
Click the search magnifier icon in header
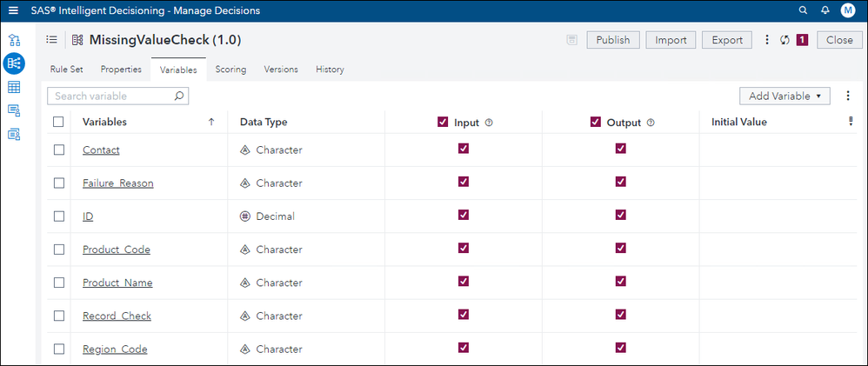coord(803,10)
